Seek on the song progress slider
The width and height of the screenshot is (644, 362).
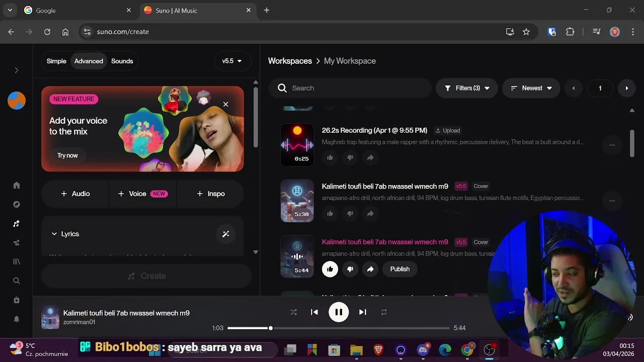tap(338, 328)
